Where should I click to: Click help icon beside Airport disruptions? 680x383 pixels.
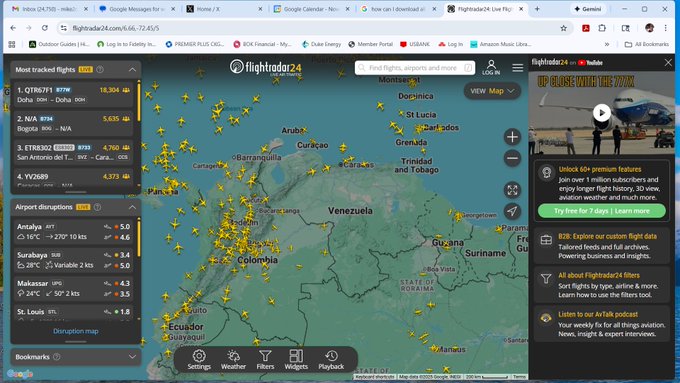(x=98, y=207)
